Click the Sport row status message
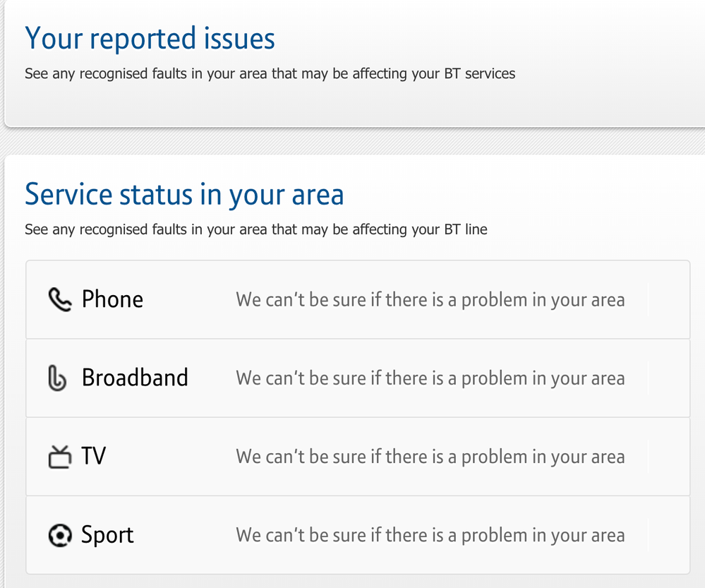This screenshot has width=705, height=588. pyautogui.click(x=430, y=535)
